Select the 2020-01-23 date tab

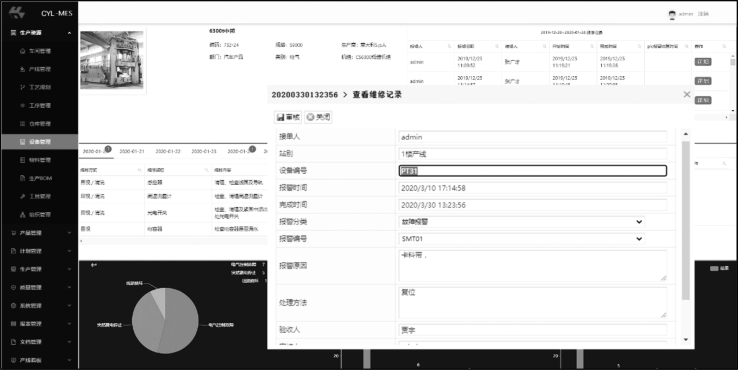pyautogui.click(x=204, y=152)
